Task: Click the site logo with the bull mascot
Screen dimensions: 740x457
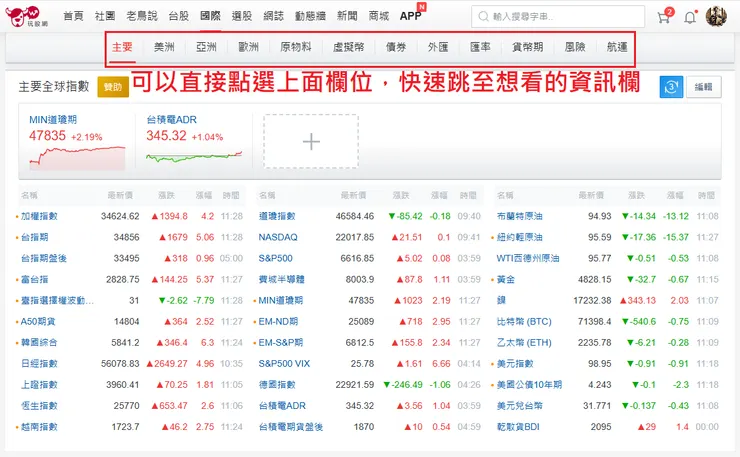Action: [26, 17]
